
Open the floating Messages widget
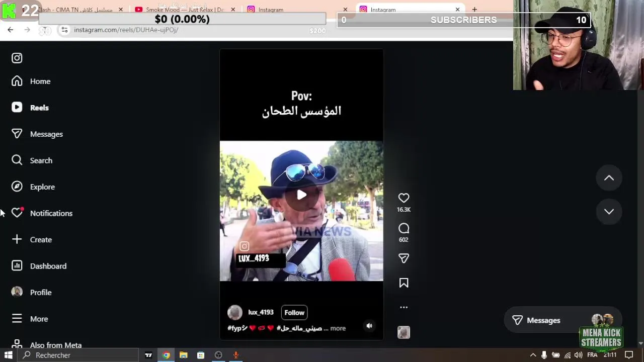[562, 320]
